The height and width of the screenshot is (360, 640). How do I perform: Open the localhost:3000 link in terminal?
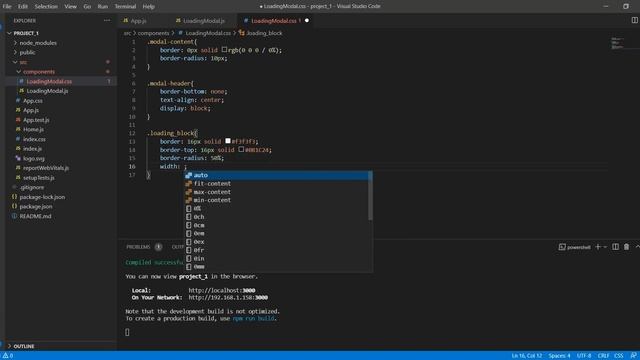tap(222, 290)
